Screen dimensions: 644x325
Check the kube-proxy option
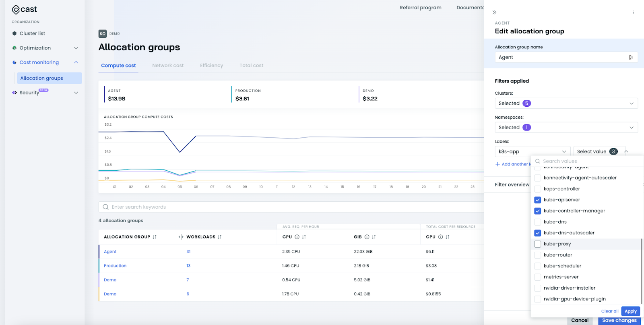point(538,244)
